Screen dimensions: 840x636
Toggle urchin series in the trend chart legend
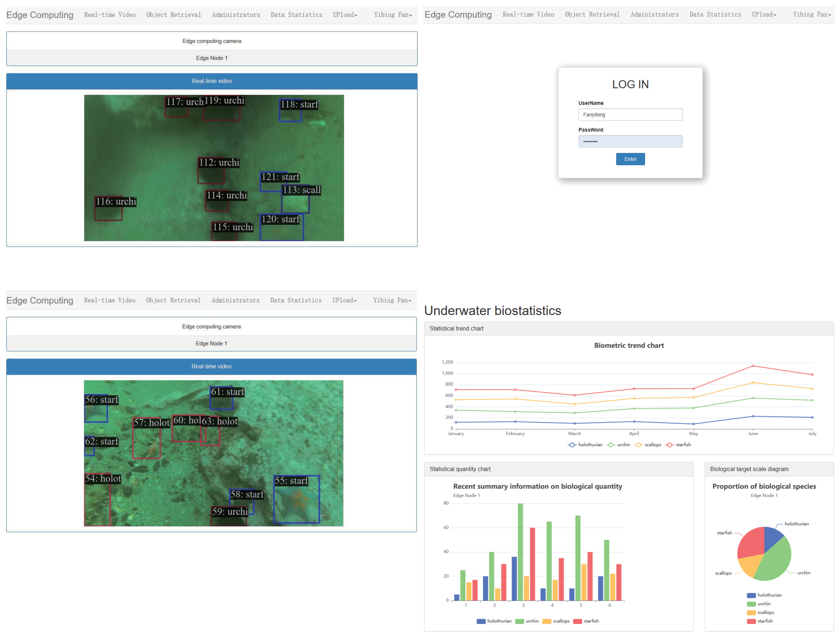pos(619,445)
